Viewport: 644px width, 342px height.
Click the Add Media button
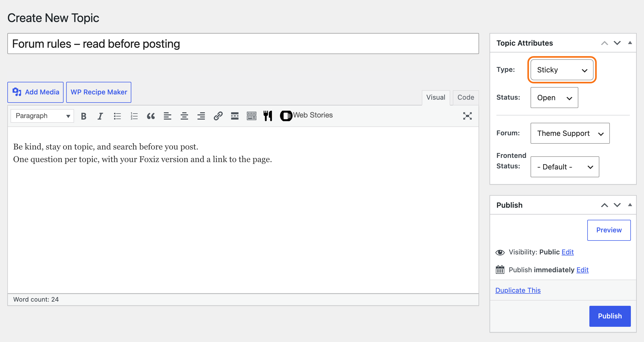tap(35, 92)
